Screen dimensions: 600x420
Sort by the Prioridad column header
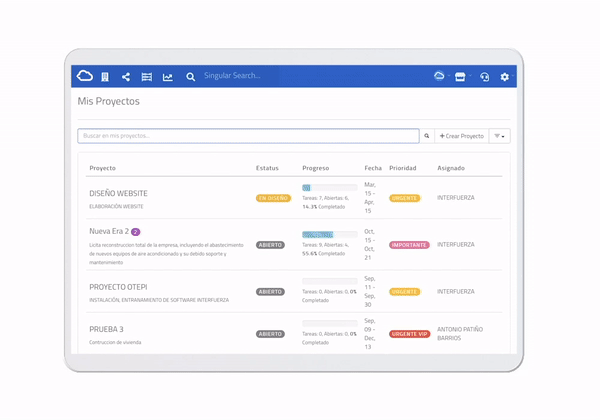(403, 168)
